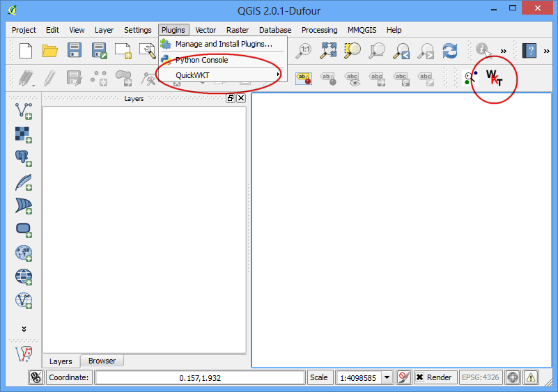Viewport: 558px width, 392px height.
Task: Choose Manage and Install Plugins
Action: coord(222,44)
